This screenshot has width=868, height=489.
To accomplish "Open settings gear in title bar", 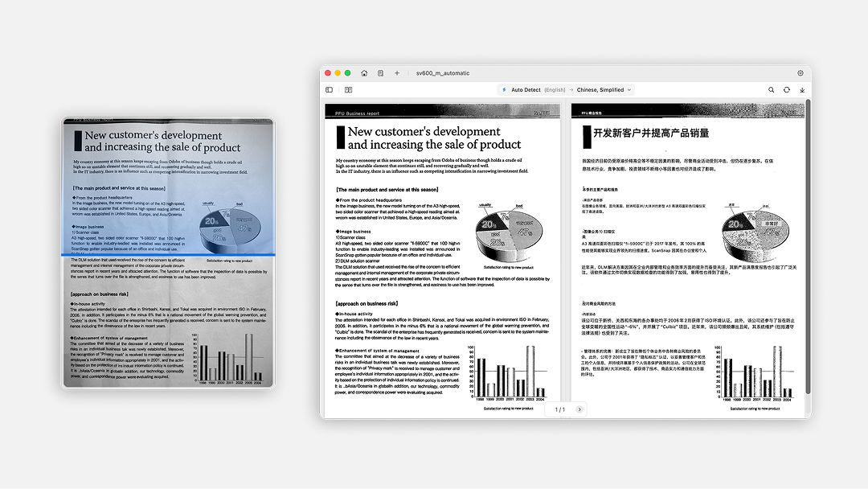I will click(800, 73).
